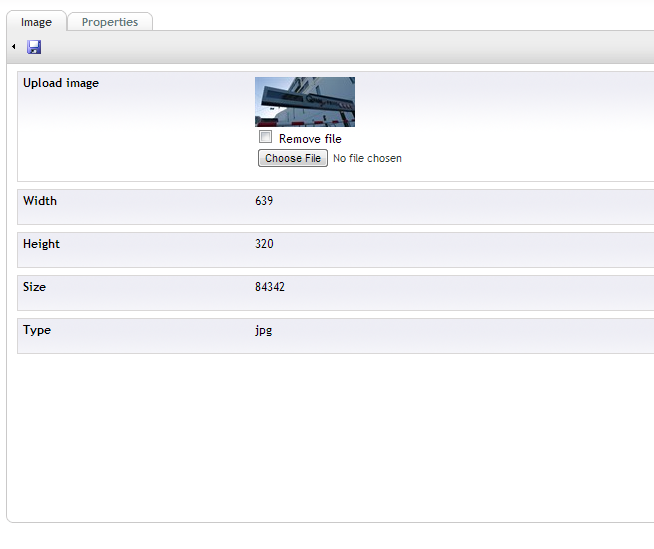Click the 'Width' field label
The image size is (654, 549).
tap(40, 201)
